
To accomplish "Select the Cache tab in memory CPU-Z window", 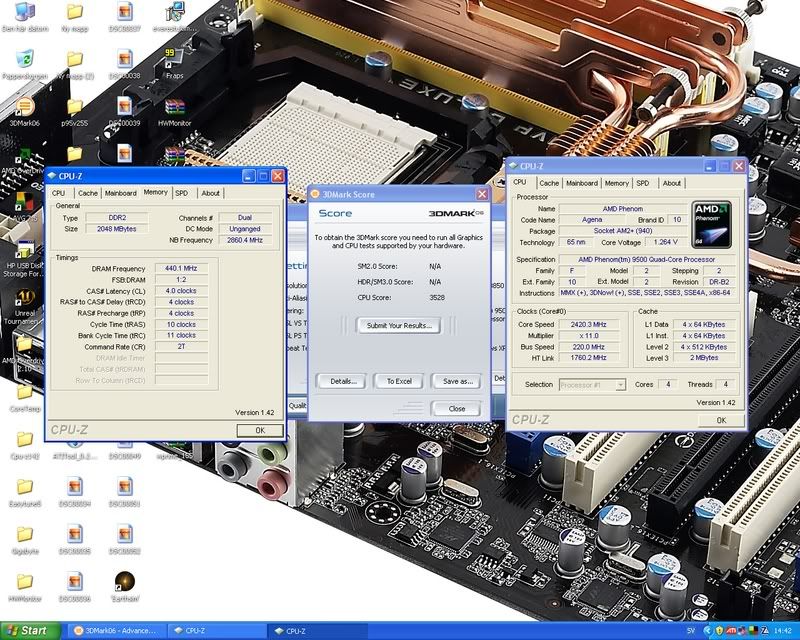I will coord(88,193).
